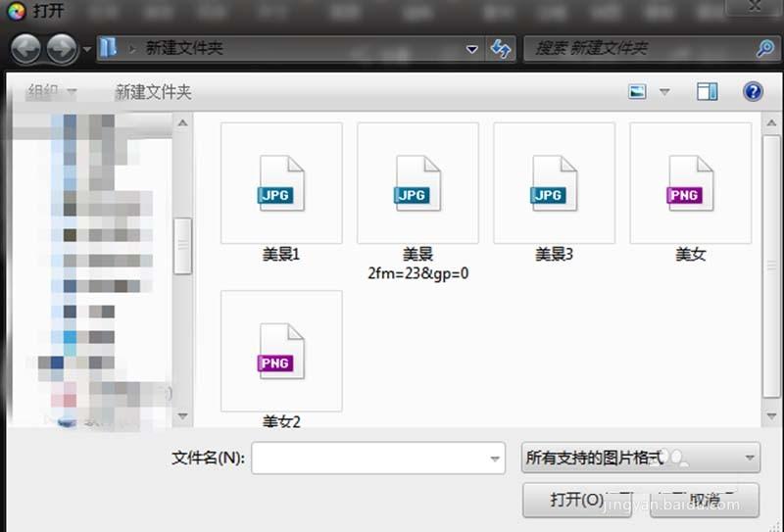
Task: Click the Back navigation arrow
Action: coord(25,49)
